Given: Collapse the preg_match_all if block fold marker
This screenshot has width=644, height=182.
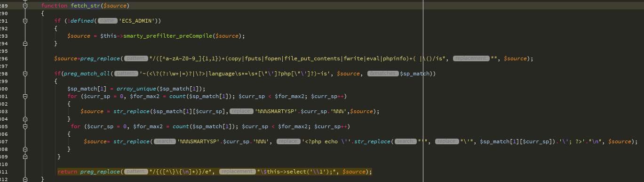Looking at the screenshot, I should (25, 74).
